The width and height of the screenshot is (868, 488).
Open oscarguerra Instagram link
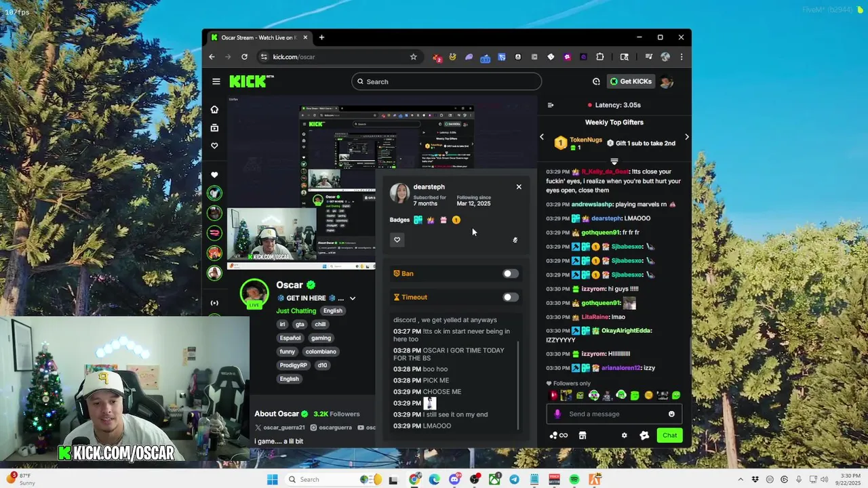click(332, 428)
